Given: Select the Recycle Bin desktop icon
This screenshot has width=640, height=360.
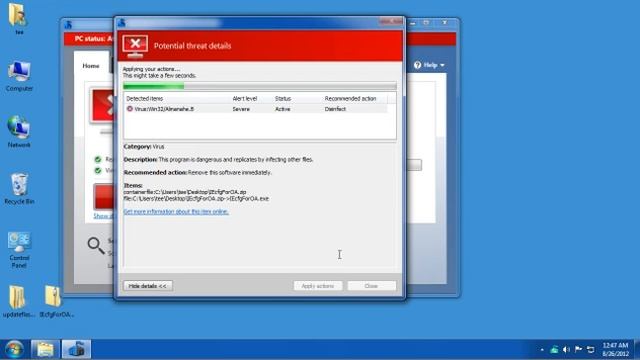Looking at the screenshot, I should (19, 188).
